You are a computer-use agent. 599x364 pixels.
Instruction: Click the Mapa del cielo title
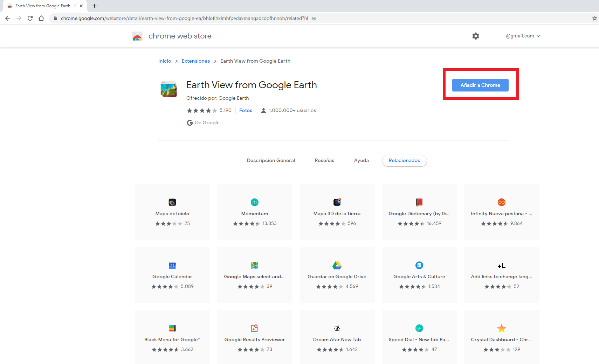172,213
